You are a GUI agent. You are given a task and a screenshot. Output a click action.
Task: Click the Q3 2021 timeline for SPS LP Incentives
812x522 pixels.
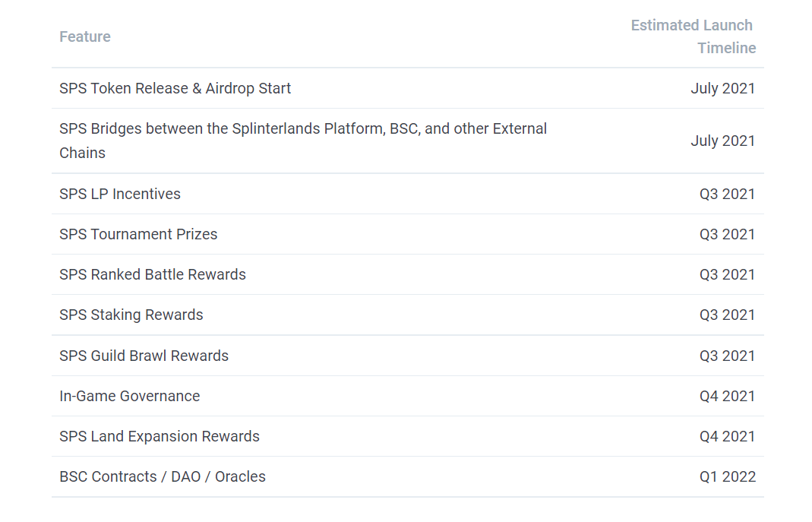728,194
